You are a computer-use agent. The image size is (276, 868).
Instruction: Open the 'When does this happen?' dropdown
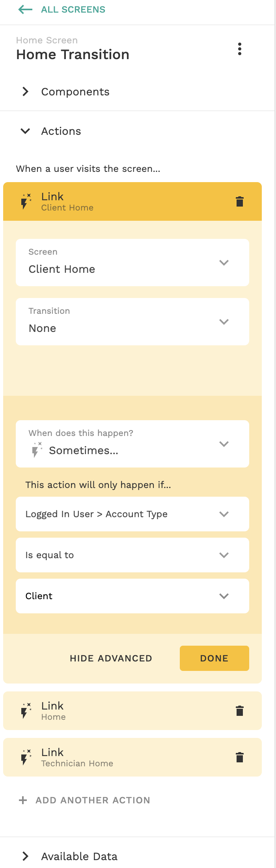click(x=132, y=444)
